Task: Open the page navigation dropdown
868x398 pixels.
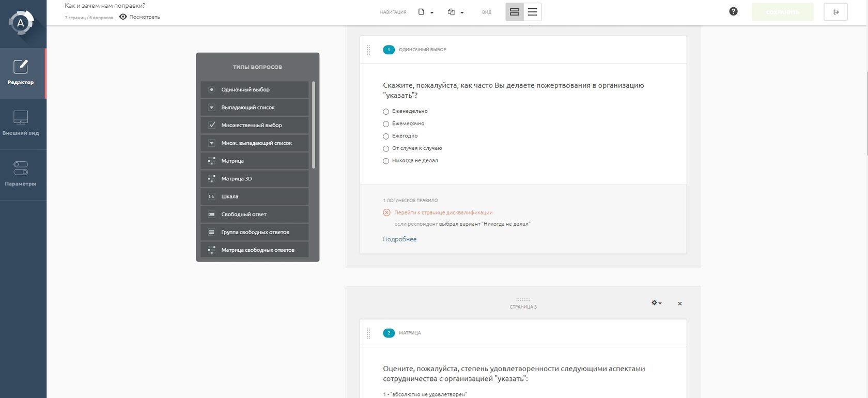Action: pos(426,12)
